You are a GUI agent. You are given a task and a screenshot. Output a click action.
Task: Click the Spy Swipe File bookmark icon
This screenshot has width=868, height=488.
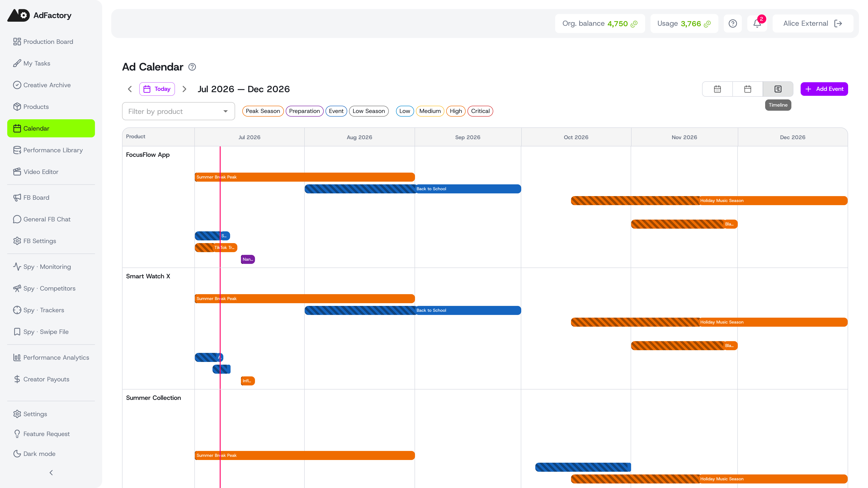point(17,332)
